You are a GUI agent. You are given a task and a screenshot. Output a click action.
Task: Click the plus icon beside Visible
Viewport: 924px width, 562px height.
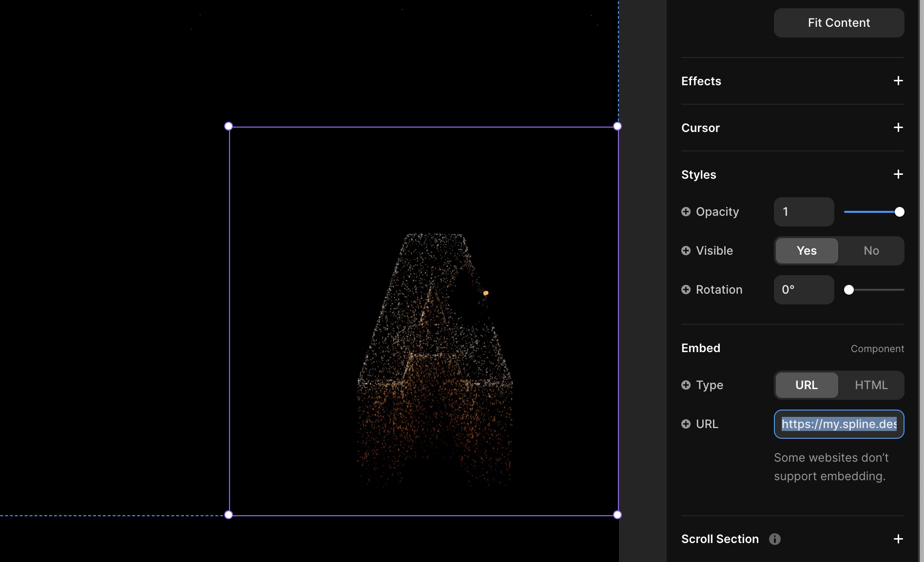pyautogui.click(x=686, y=251)
